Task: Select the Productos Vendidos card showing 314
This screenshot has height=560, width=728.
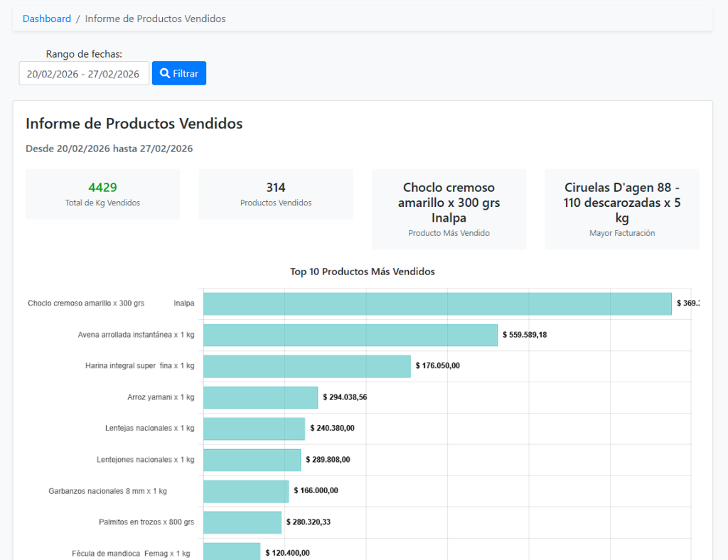Action: point(276,194)
